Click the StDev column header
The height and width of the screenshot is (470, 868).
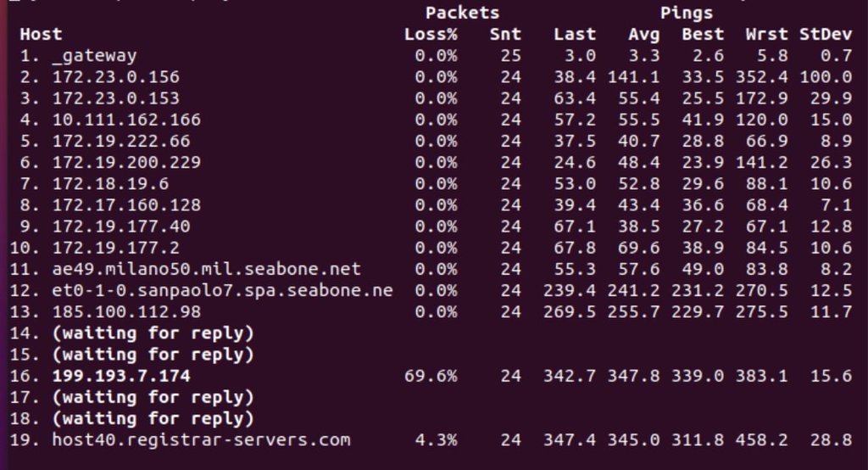(826, 35)
